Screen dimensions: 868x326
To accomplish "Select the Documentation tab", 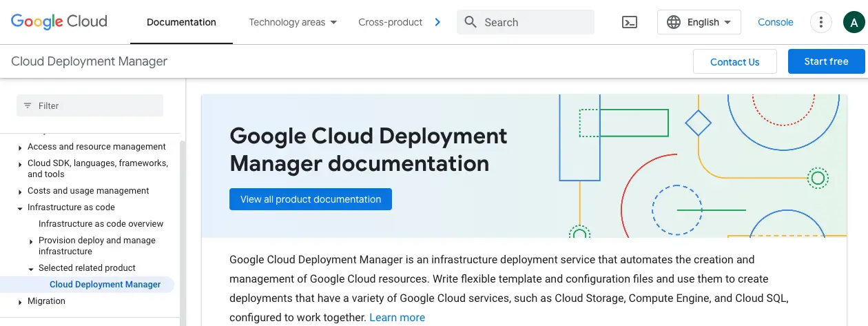I will click(181, 22).
